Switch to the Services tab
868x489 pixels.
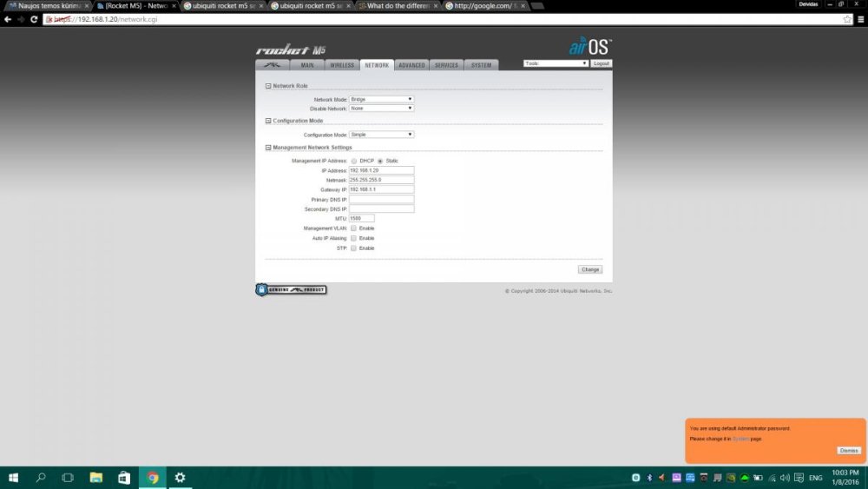click(x=446, y=65)
